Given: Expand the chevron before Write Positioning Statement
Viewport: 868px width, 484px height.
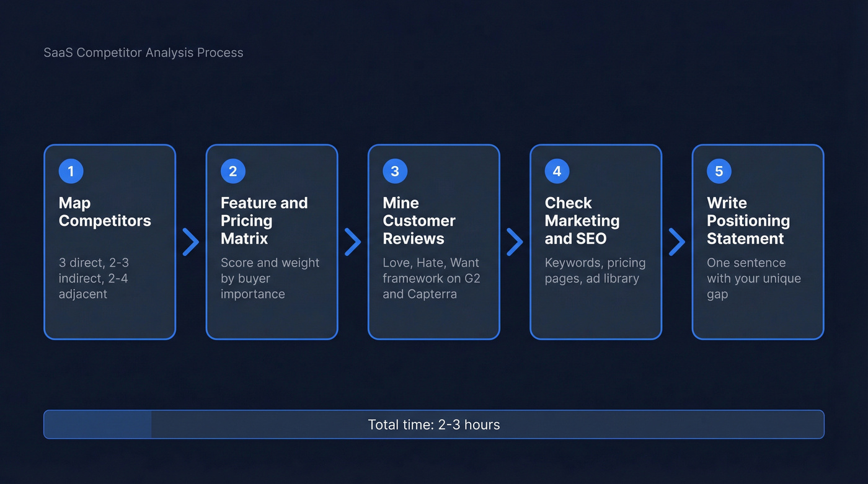Looking at the screenshot, I should pyautogui.click(x=677, y=242).
